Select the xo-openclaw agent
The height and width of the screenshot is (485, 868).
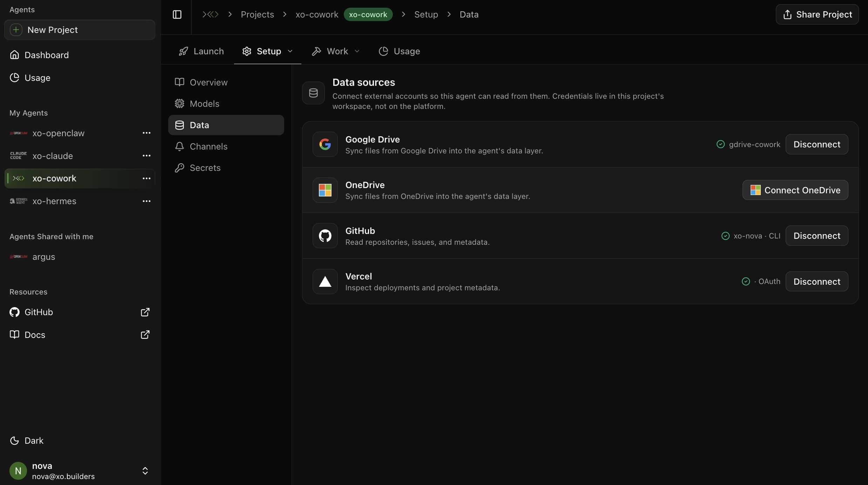(x=80, y=133)
